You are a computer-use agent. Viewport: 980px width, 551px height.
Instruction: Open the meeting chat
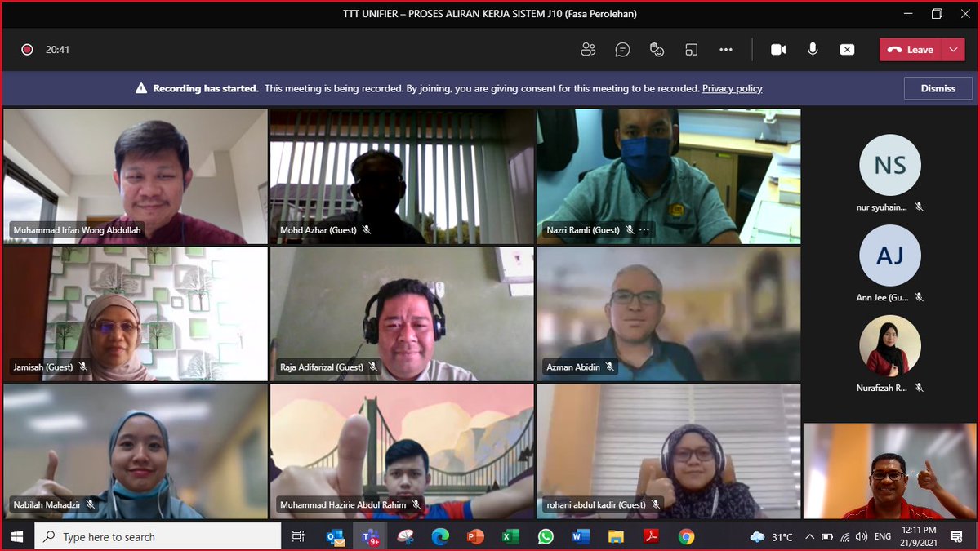tap(622, 49)
